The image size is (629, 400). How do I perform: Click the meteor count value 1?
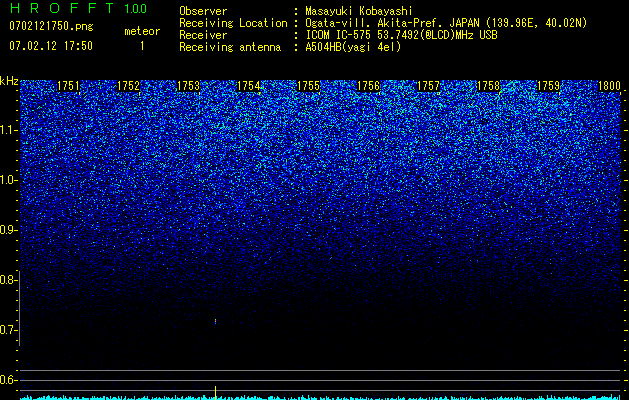coord(142,46)
